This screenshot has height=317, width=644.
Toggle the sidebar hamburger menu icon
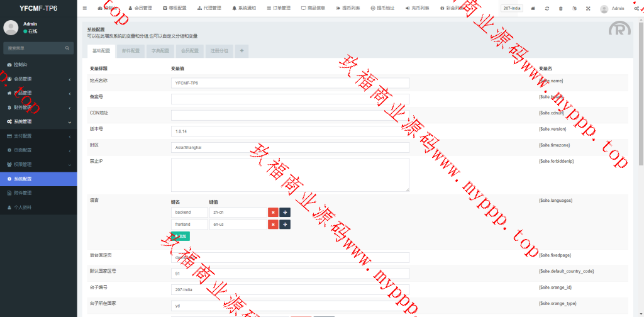pyautogui.click(x=85, y=8)
